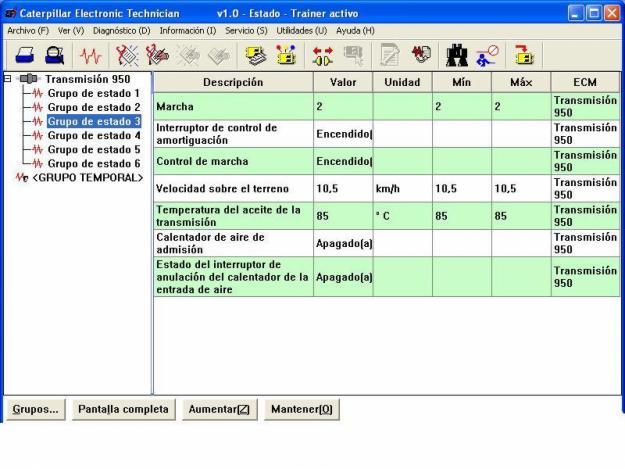Click the Pantalla completa button
625x469 pixels.
124,409
